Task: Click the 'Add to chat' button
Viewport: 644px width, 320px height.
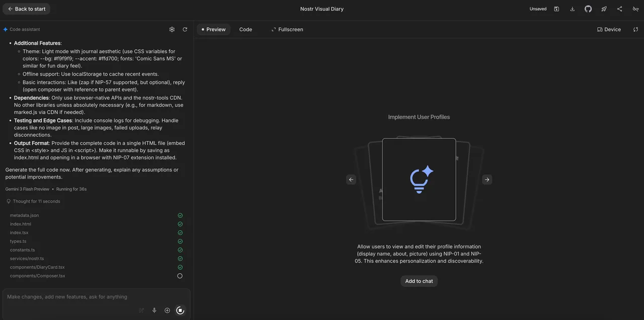Action: click(419, 281)
